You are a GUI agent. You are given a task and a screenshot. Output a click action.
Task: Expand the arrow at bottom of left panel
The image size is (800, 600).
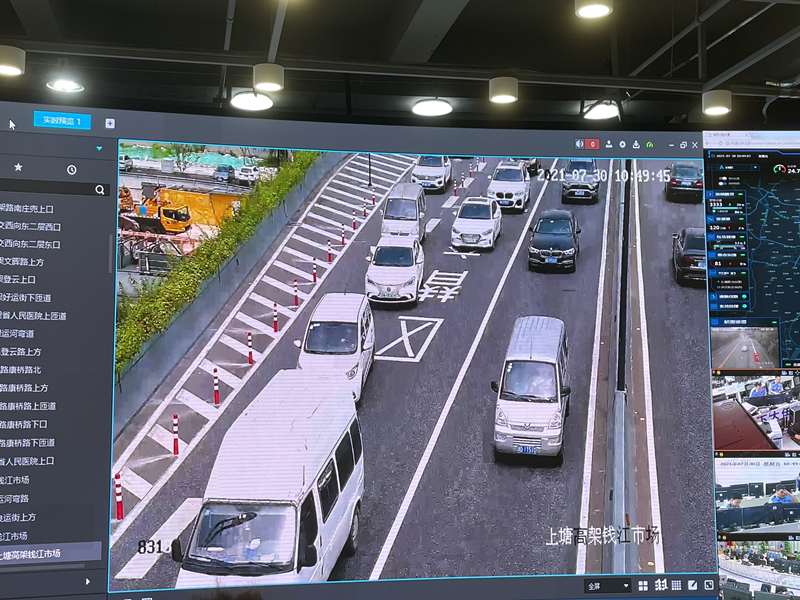88,581
